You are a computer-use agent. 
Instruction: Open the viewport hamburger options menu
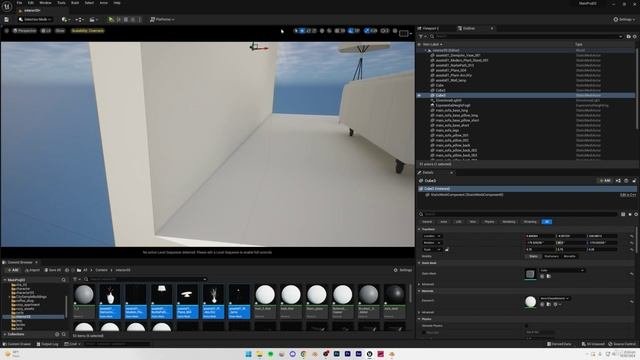[x=7, y=31]
